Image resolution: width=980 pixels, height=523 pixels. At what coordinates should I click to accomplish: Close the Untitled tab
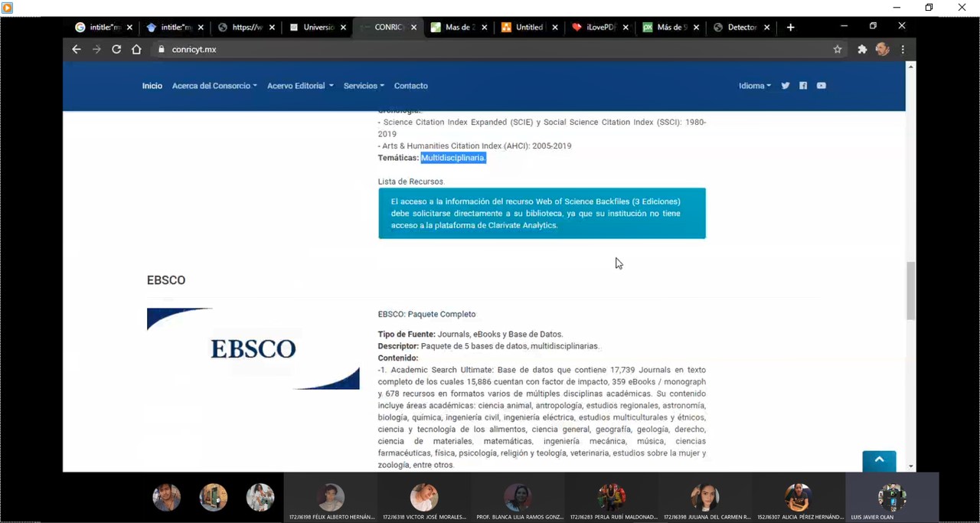[x=555, y=27]
